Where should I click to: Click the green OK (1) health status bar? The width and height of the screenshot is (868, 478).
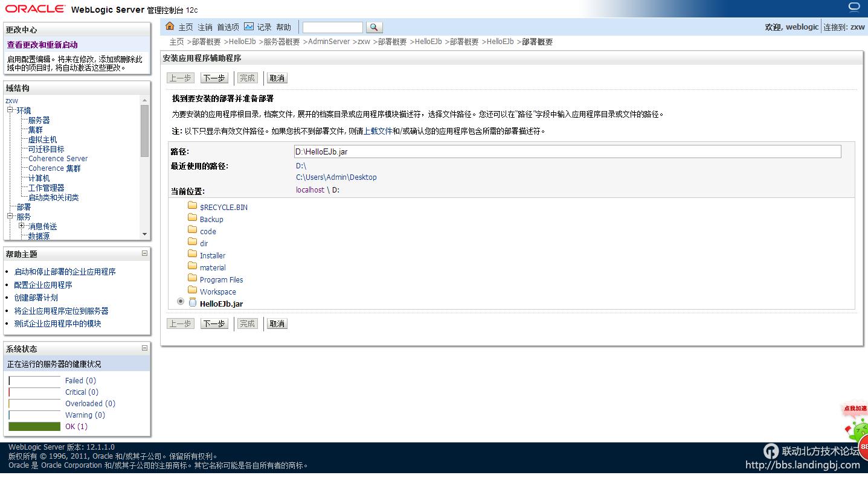[34, 426]
